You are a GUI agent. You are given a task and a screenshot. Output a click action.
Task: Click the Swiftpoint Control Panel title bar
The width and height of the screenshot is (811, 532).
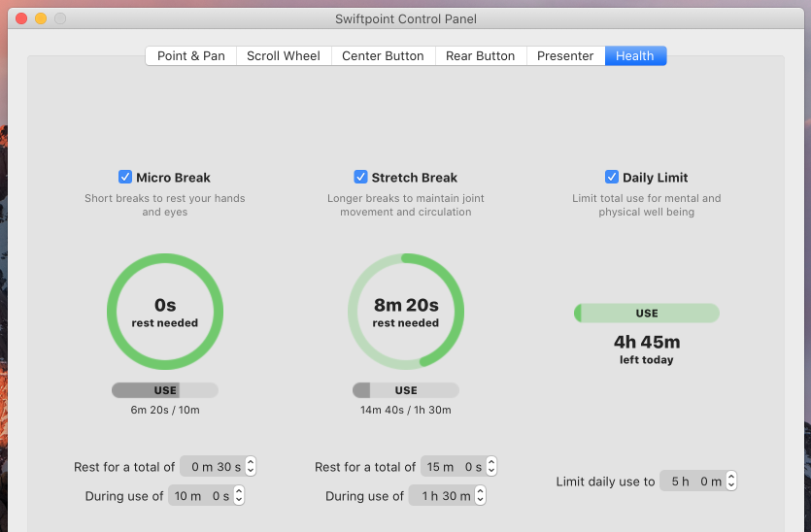[406, 18]
